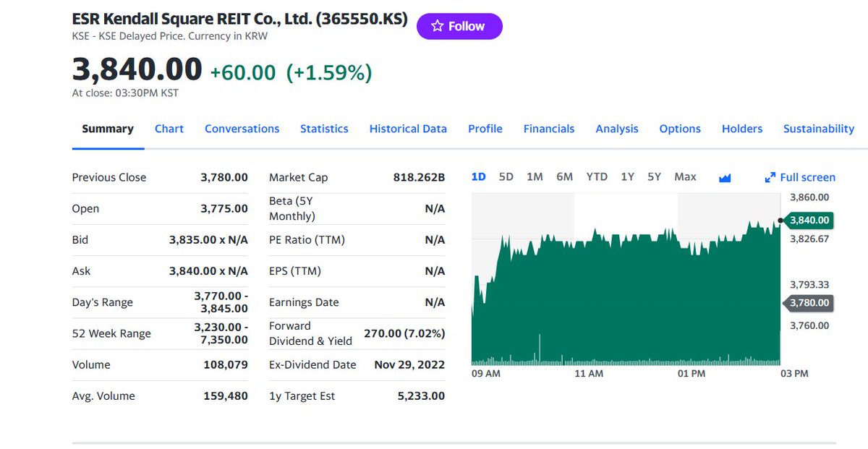The width and height of the screenshot is (868, 449).
Task: Open the Conversations tab
Action: pos(242,129)
